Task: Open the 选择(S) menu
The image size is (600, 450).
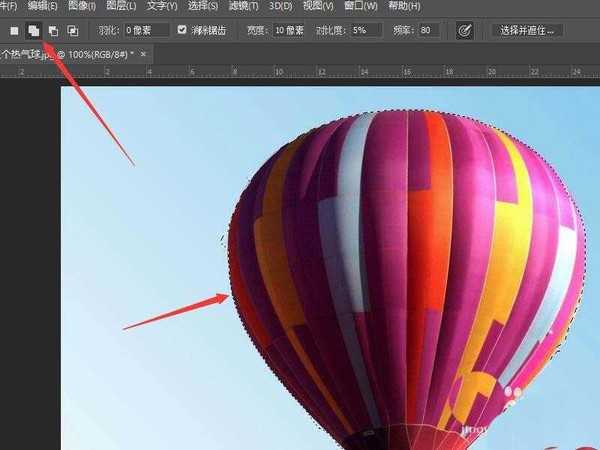Action: [203, 7]
